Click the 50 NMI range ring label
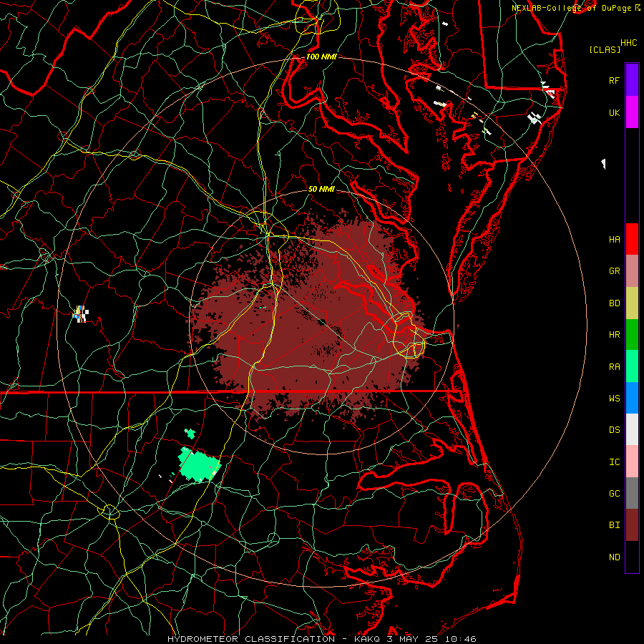The height and width of the screenshot is (644, 644). [321, 189]
